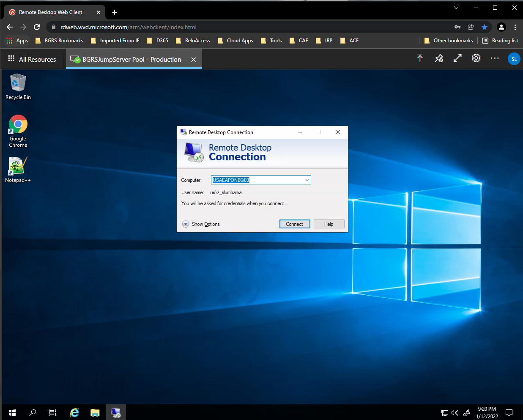Open the CAF bookmarks folder

coord(298,41)
